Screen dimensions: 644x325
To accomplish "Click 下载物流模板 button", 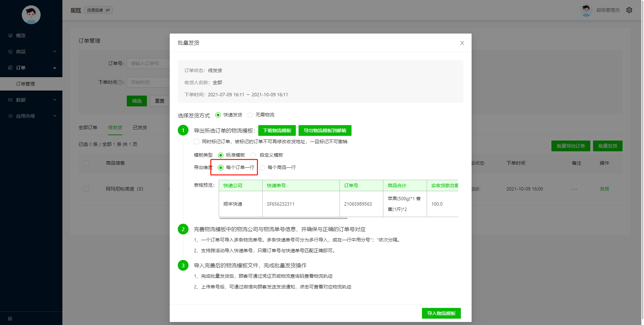I will 277,130.
